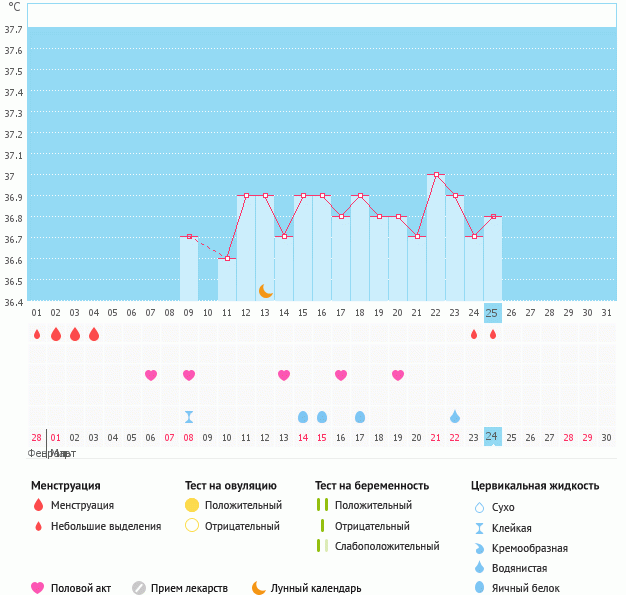This screenshot has width=626, height=595.
Task: Select the pink heart on day 20
Action: pyautogui.click(x=398, y=375)
